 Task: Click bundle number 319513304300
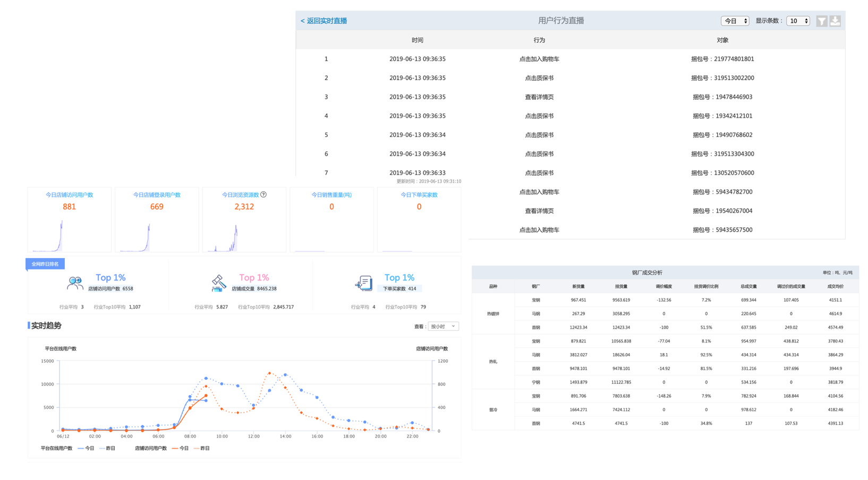(x=734, y=154)
